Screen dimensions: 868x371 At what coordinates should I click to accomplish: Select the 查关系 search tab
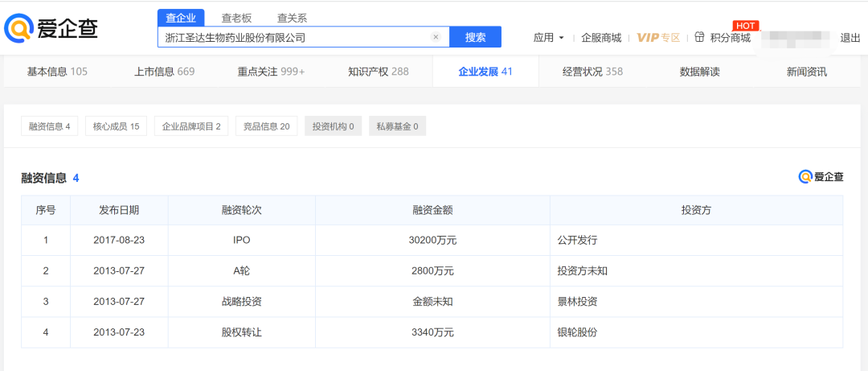292,18
